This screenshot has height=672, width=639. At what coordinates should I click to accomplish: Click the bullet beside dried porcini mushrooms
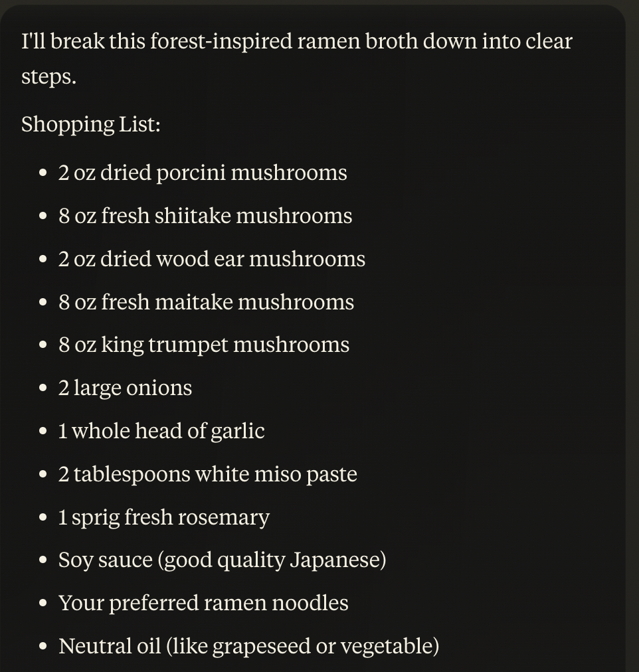(43, 173)
